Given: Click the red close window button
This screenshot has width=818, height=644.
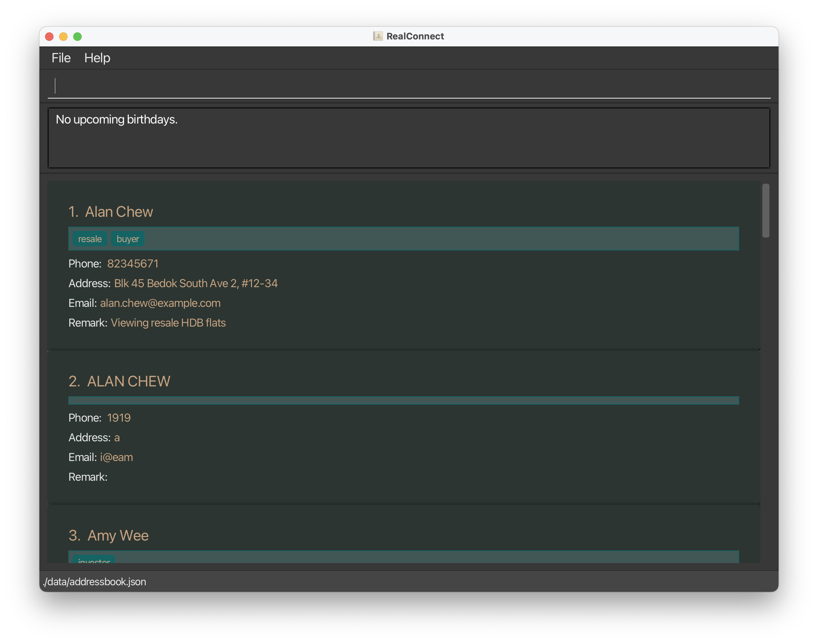Looking at the screenshot, I should (x=49, y=37).
